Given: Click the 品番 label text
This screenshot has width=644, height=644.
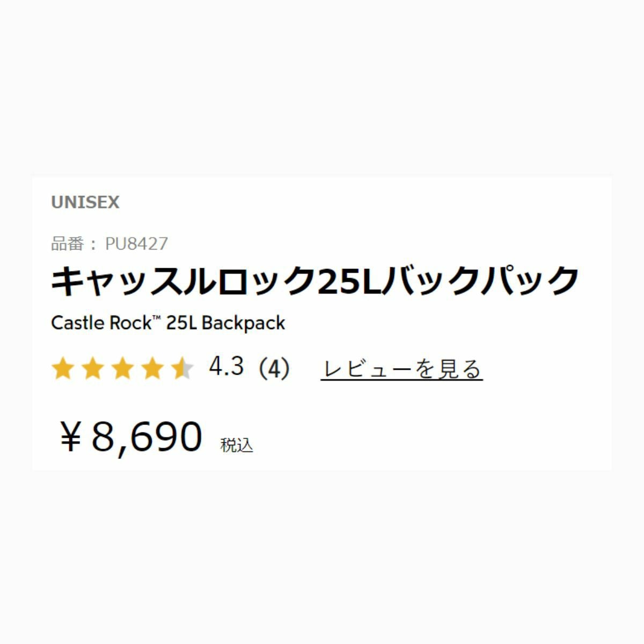Looking at the screenshot, I should pos(68,244).
